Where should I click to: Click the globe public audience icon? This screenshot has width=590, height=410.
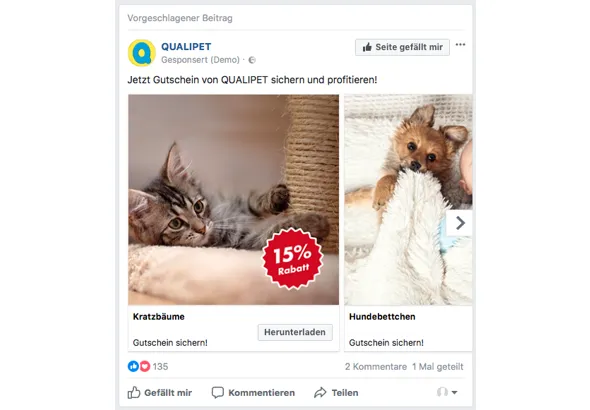tap(252, 60)
